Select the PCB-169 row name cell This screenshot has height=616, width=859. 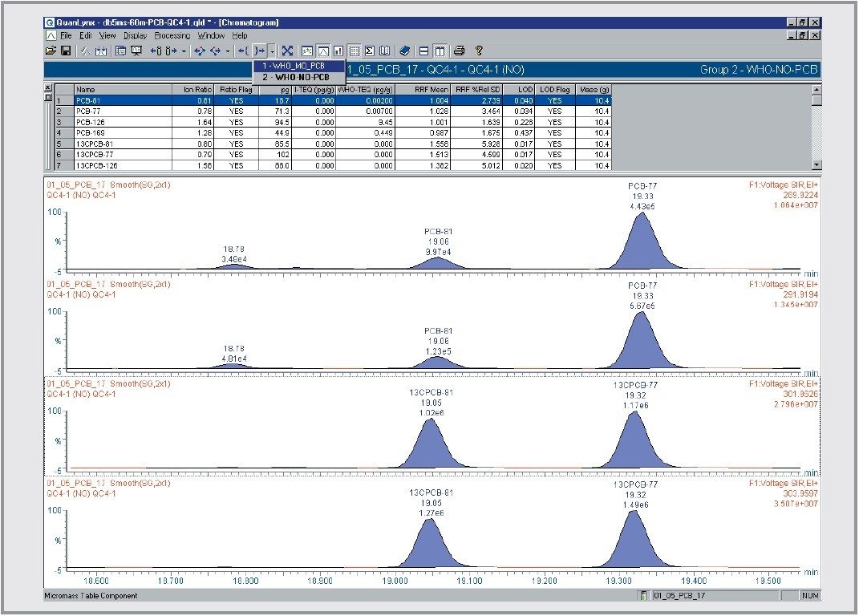click(123, 132)
